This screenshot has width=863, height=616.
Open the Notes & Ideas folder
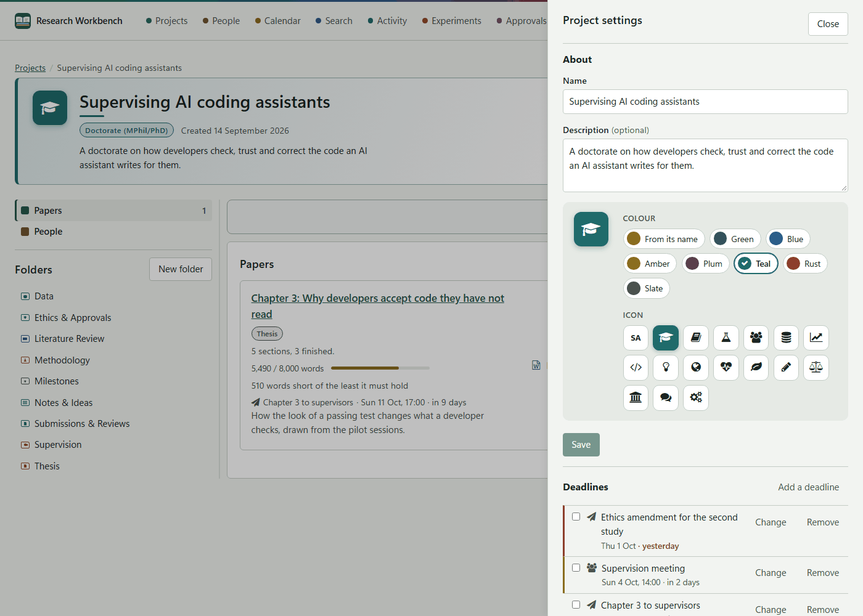pyautogui.click(x=57, y=403)
